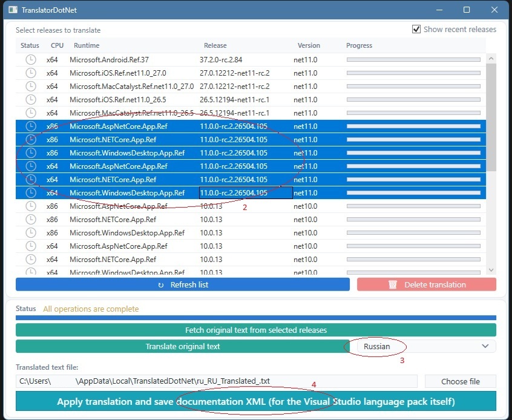Click the Choose file button
The image size is (512, 420).
461,381
